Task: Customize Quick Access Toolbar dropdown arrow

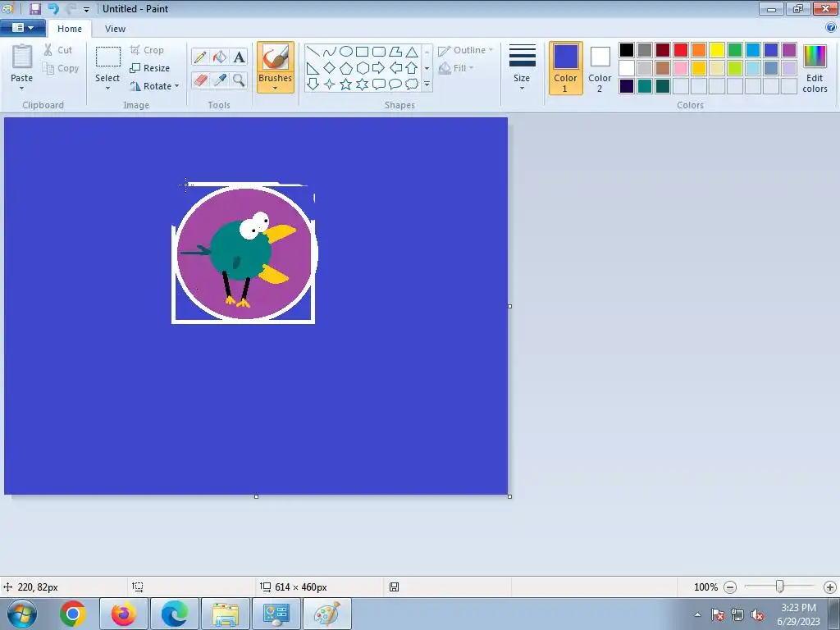Action: (86, 9)
